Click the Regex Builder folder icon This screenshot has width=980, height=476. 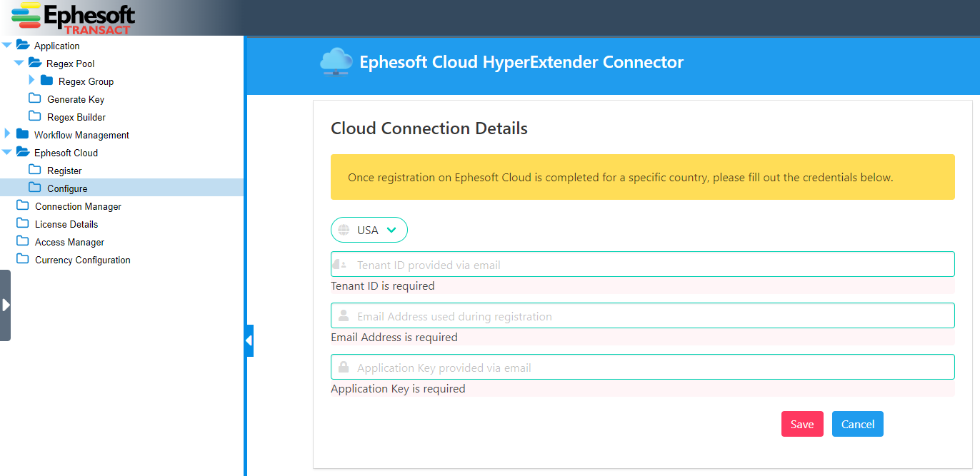35,116
